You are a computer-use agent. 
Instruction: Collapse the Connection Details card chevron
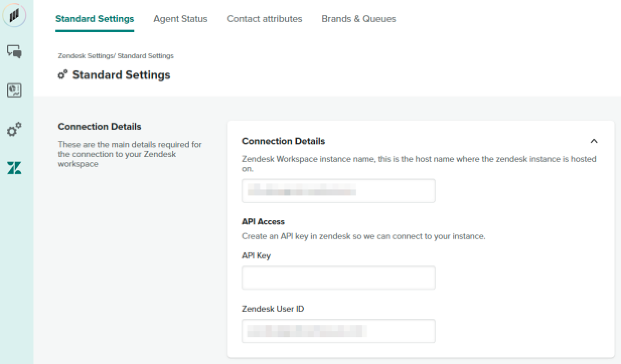594,141
